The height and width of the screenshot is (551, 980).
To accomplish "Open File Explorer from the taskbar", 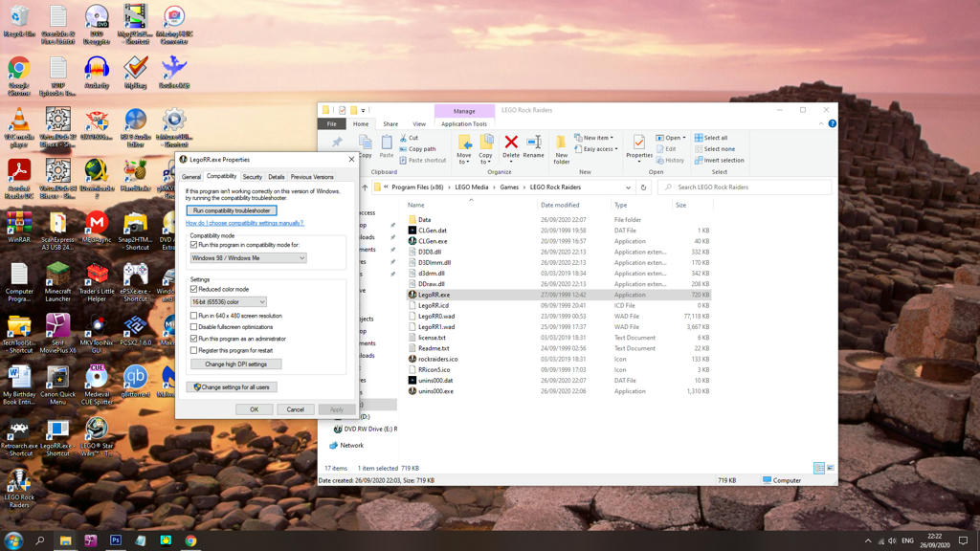I will coord(66,540).
